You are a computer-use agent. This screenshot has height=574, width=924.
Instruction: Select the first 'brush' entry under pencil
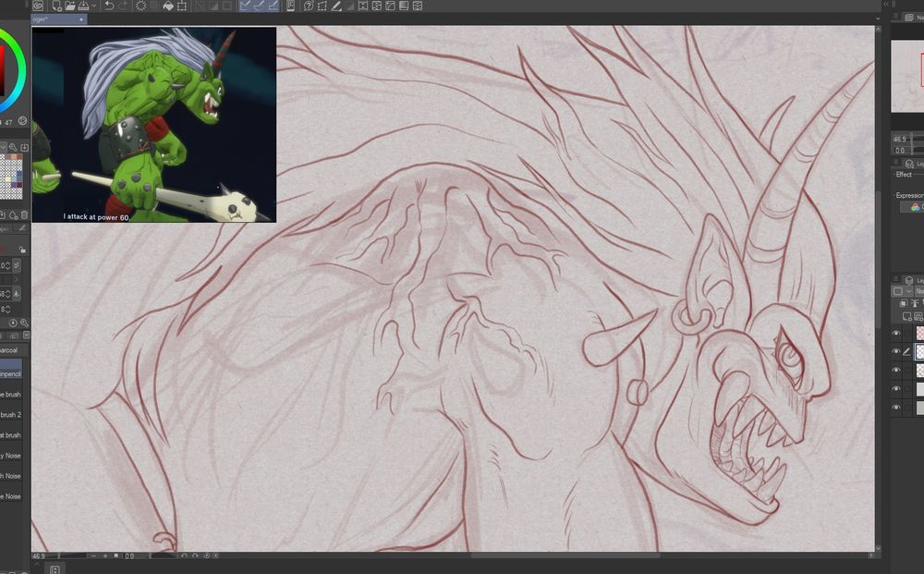point(11,395)
